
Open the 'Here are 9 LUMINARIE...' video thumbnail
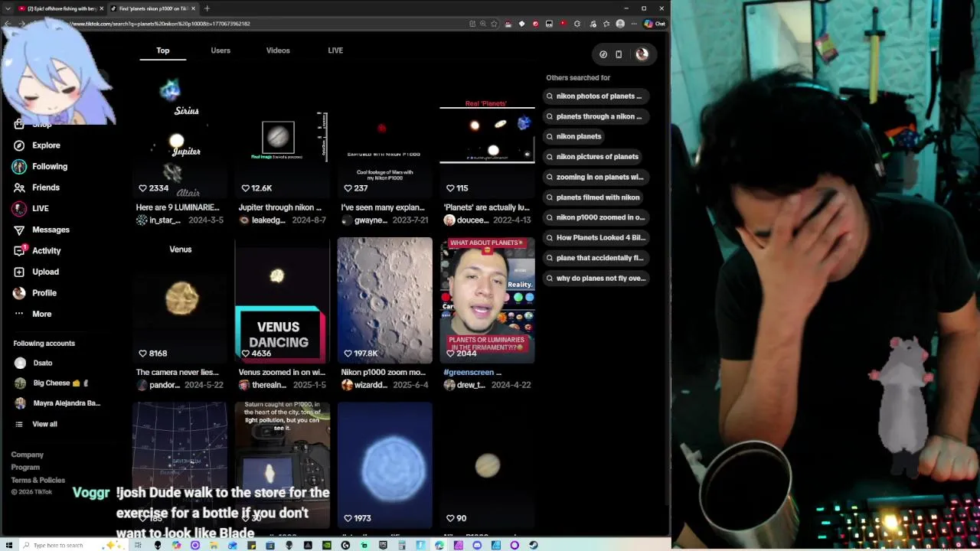click(180, 135)
